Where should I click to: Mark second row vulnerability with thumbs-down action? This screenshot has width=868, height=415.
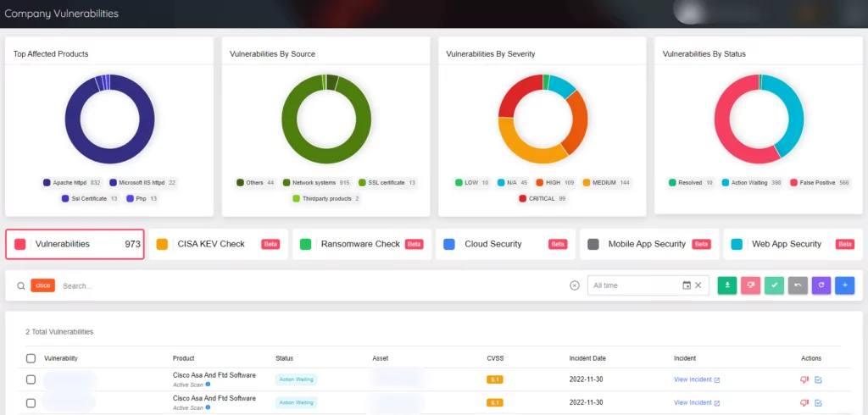click(x=804, y=403)
